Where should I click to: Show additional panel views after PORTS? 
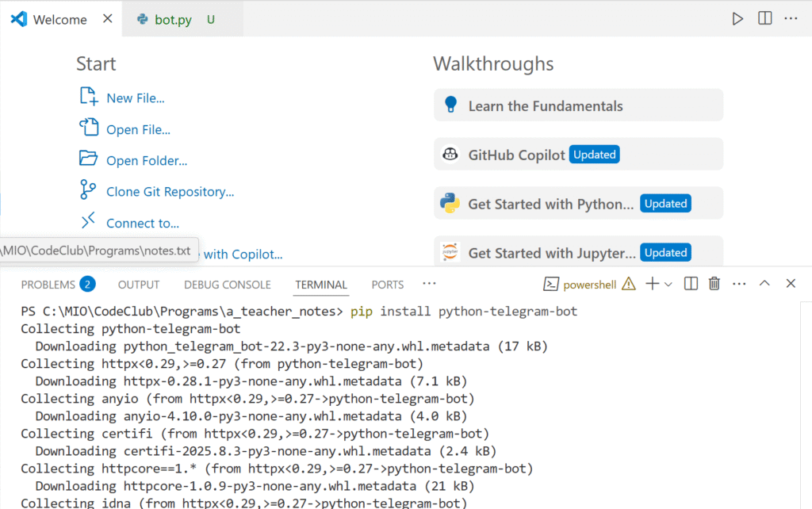[x=429, y=284]
